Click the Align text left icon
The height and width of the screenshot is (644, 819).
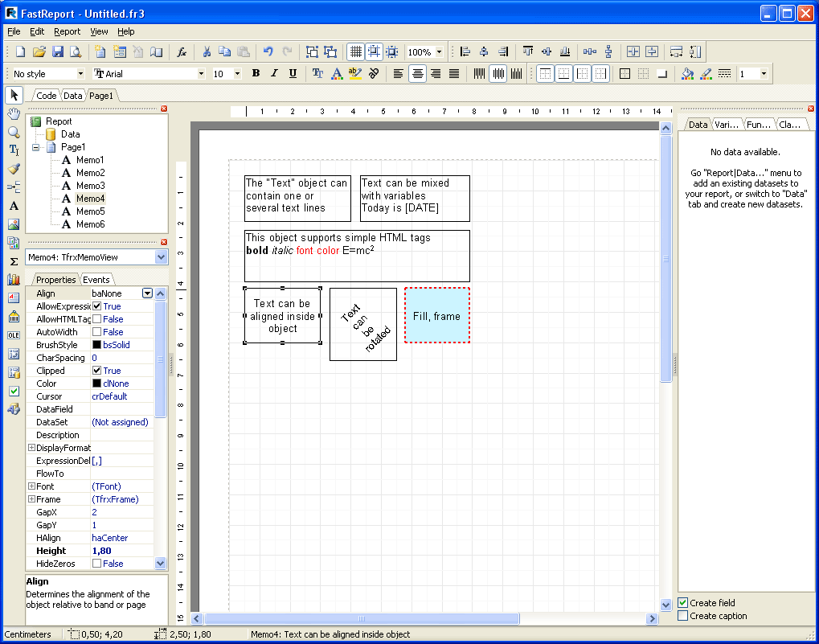pyautogui.click(x=399, y=74)
